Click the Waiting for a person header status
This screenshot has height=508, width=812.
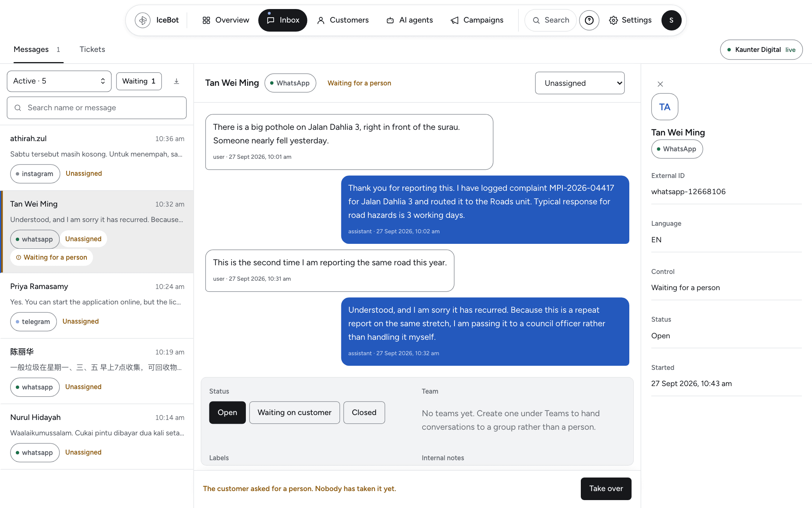click(359, 83)
